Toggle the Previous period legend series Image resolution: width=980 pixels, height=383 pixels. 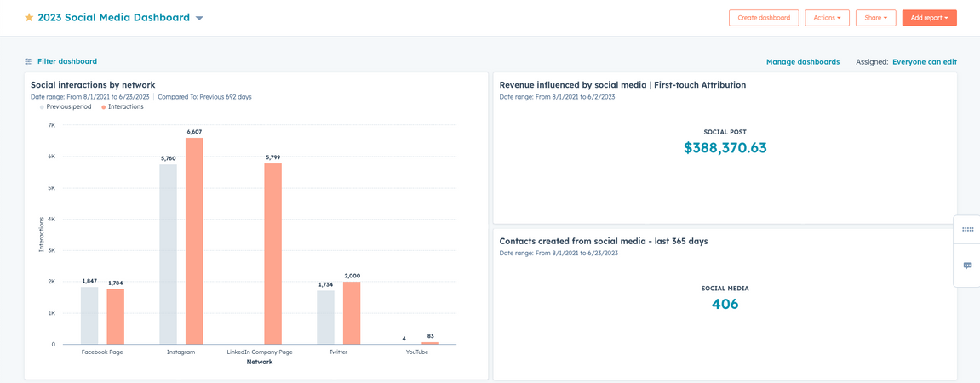(68, 107)
